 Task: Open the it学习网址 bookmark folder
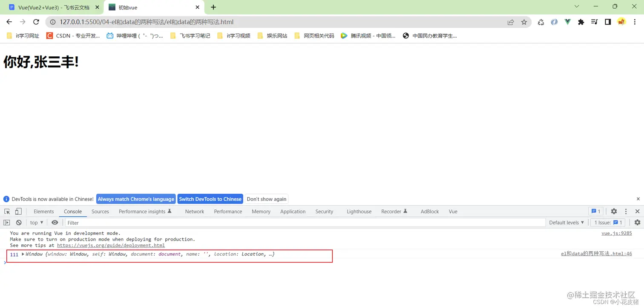[23, 36]
